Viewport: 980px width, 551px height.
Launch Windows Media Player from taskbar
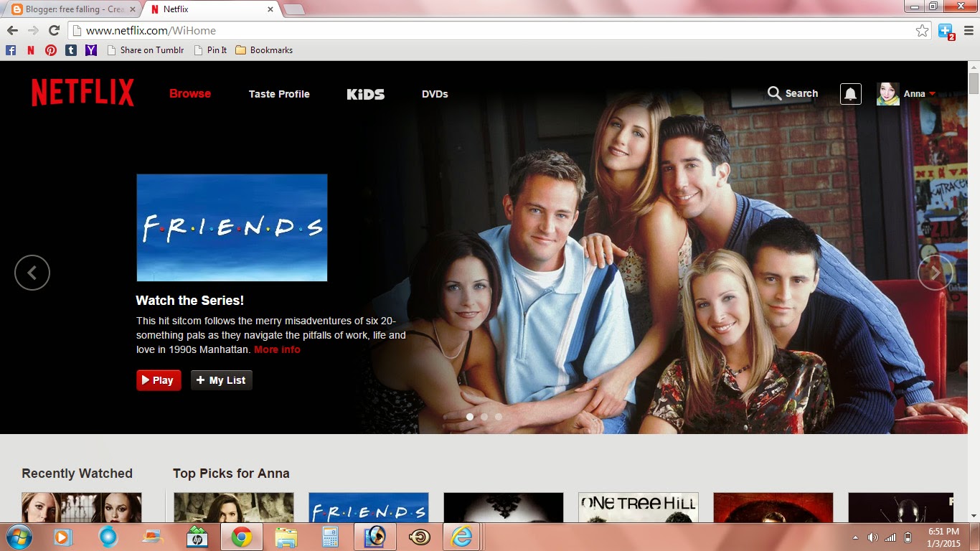point(62,537)
